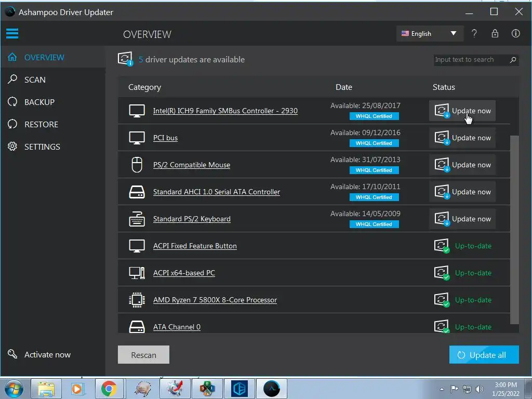
Task: Update the Standard PS/2 Keyboard driver
Action: pos(462,219)
